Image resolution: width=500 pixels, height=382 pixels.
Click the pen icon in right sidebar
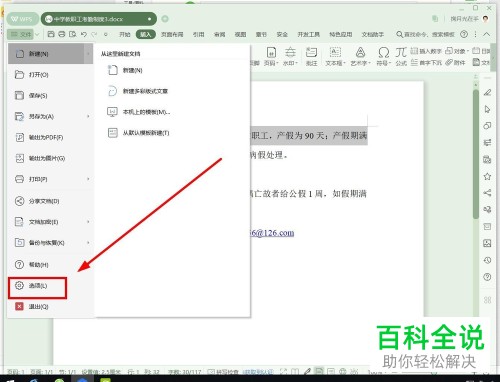tap(487, 92)
